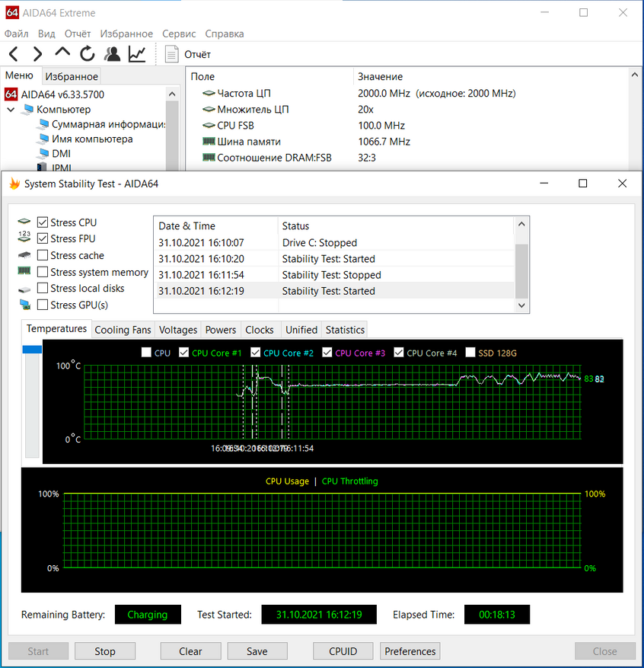Switch to the Voltages tab
The image size is (644, 668).
tap(178, 330)
